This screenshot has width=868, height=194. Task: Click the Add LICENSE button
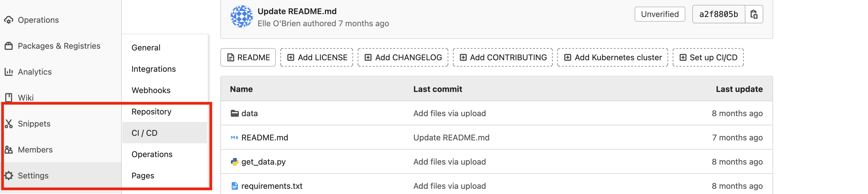click(x=317, y=57)
